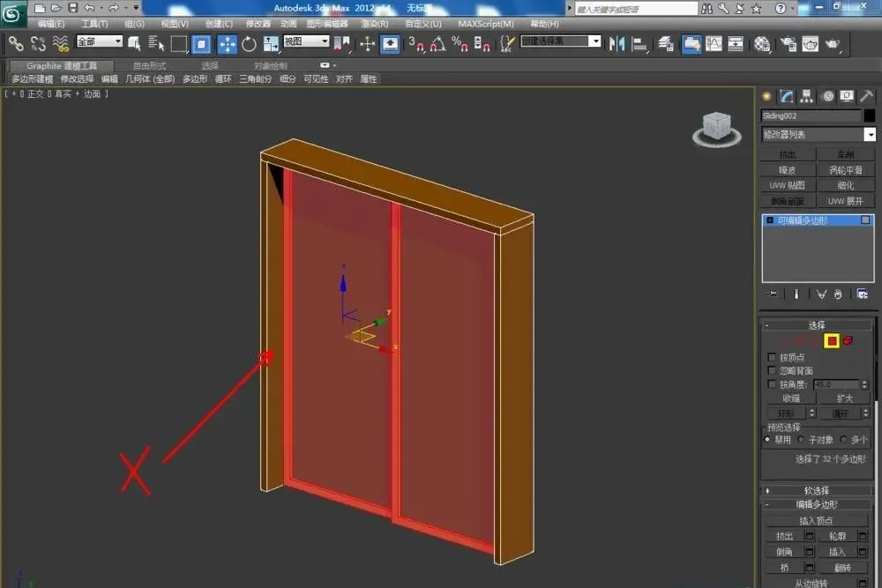Switch to the Hierarchy command panel tab
The height and width of the screenshot is (588, 882).
point(807,96)
